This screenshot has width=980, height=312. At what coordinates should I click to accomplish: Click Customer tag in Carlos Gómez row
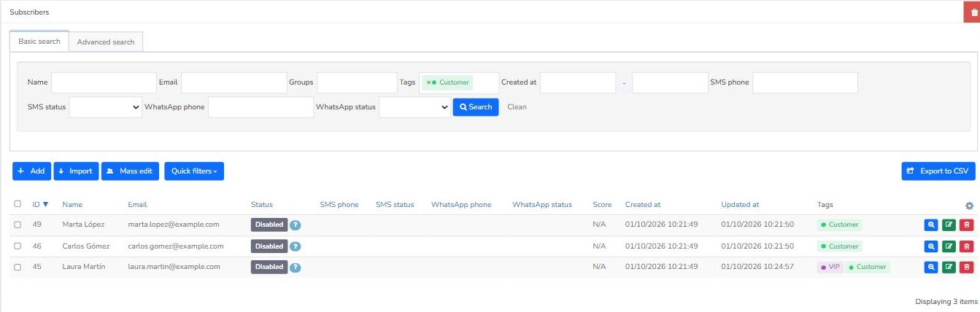[840, 246]
